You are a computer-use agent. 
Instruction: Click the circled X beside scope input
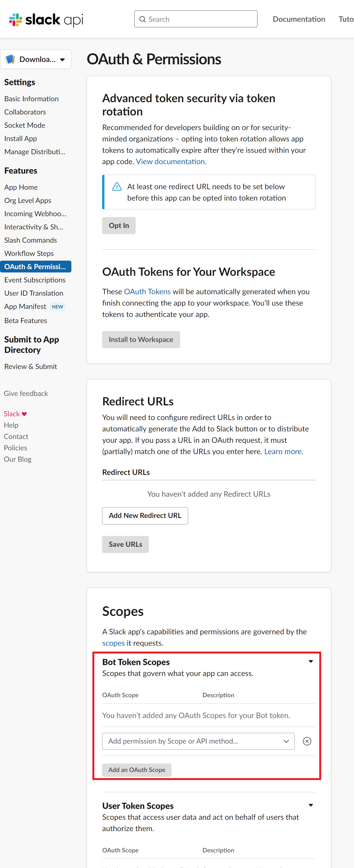pyautogui.click(x=307, y=741)
